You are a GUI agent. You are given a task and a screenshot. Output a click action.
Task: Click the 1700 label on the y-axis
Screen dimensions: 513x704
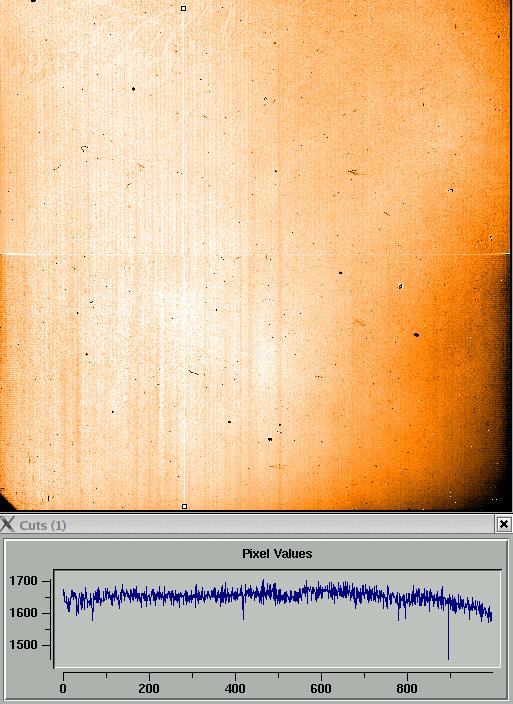(x=23, y=581)
